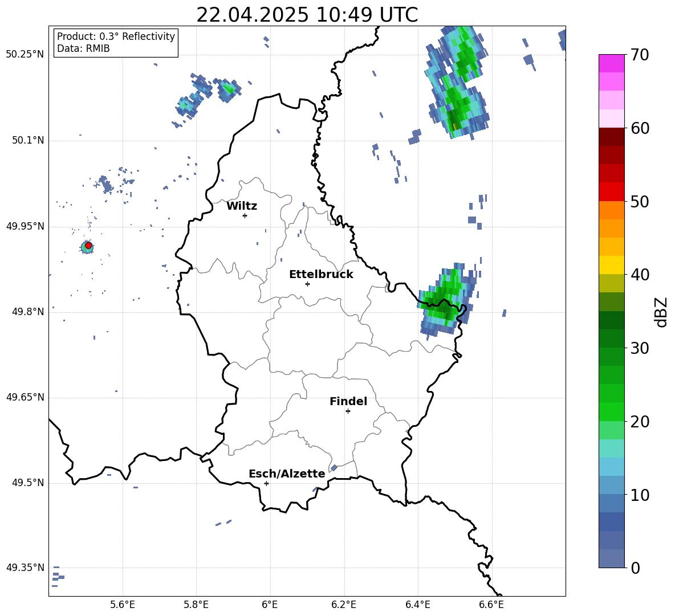Image resolution: width=675 pixels, height=616 pixels.
Task: Click the 0 tick on the colorbar
Action: coord(635,568)
